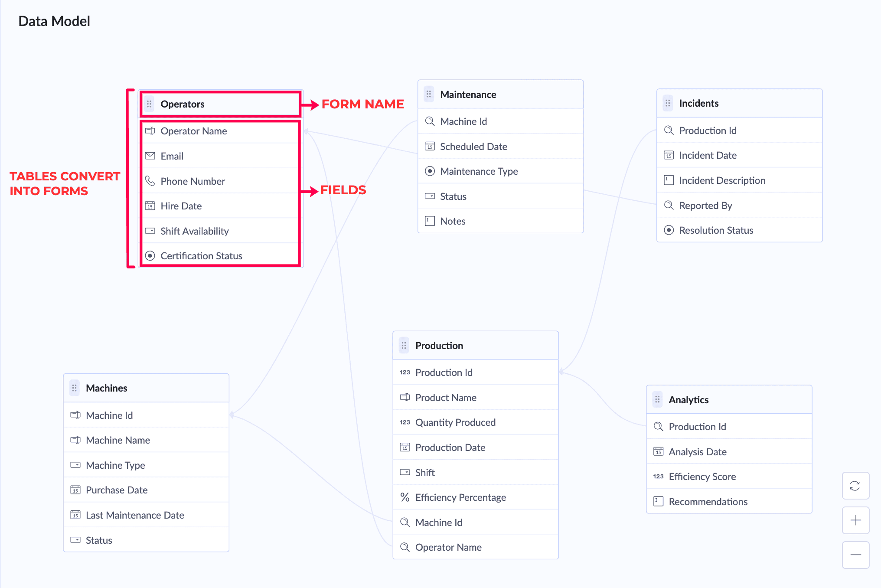Click the Machines table drag handle icon
The height and width of the screenshot is (588, 881).
pyautogui.click(x=75, y=388)
